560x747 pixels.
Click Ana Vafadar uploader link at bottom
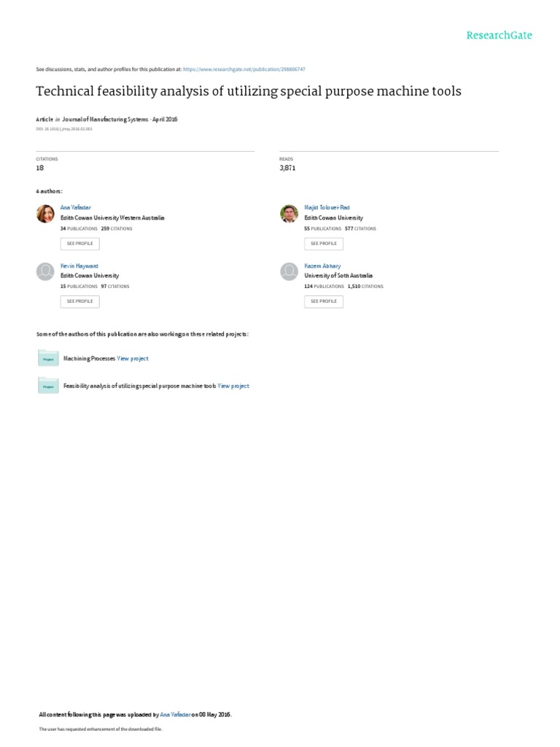(x=175, y=715)
